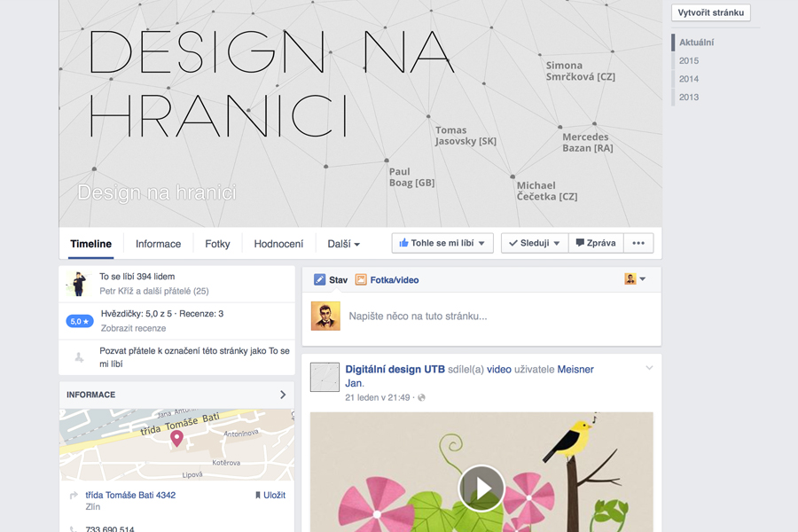Jump to 2014 in the timeline
Screen dimensions: 798x532
[x=689, y=79]
